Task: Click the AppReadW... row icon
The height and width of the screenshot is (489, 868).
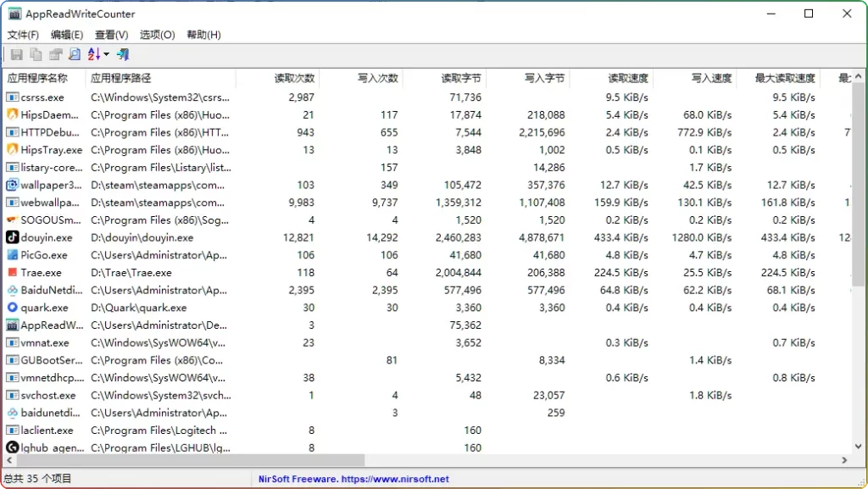Action: pyautogui.click(x=12, y=325)
